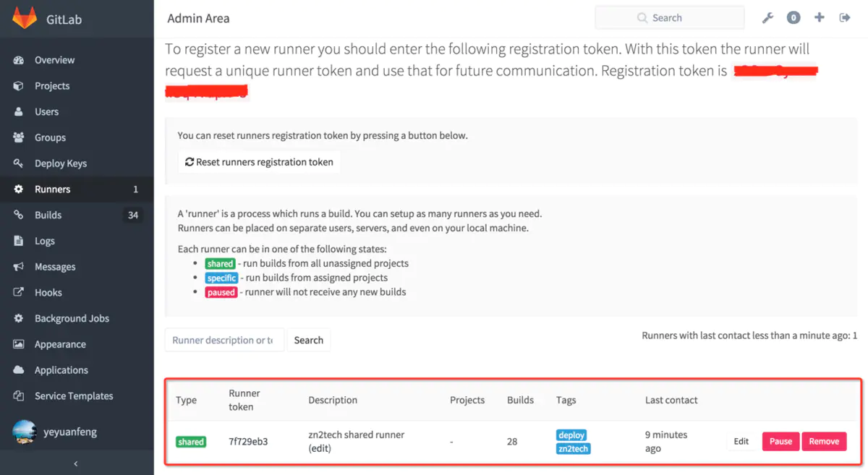Screen dimensions: 868x475
Task: Pause the zn2tech shared runner
Action: pyautogui.click(x=780, y=442)
